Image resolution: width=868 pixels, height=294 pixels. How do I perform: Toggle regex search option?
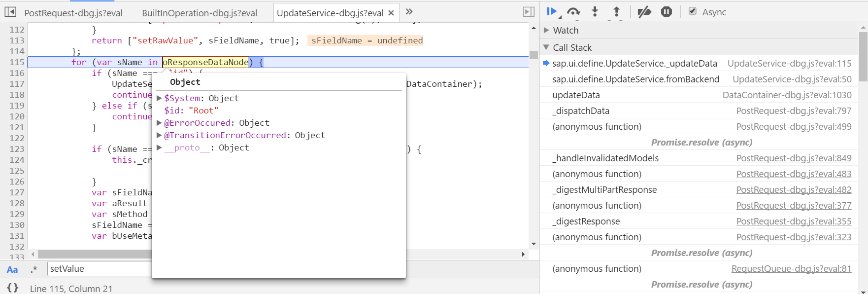tap(33, 269)
